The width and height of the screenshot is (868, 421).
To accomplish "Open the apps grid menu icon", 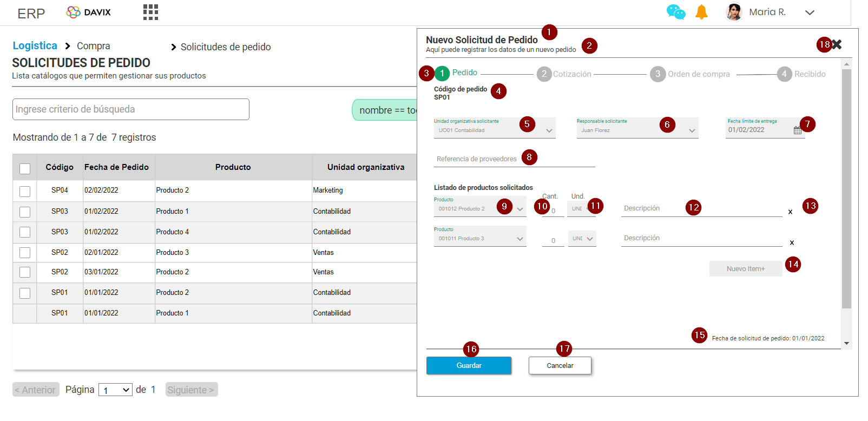I will [x=150, y=12].
